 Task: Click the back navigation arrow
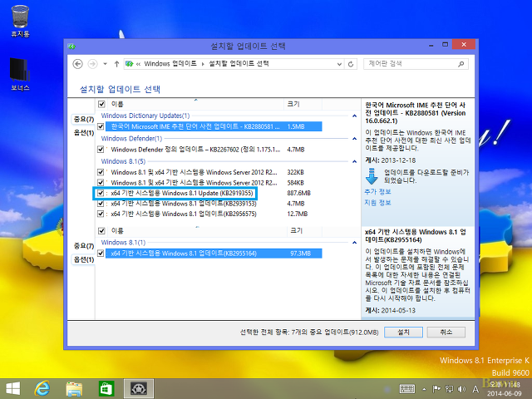(x=77, y=64)
